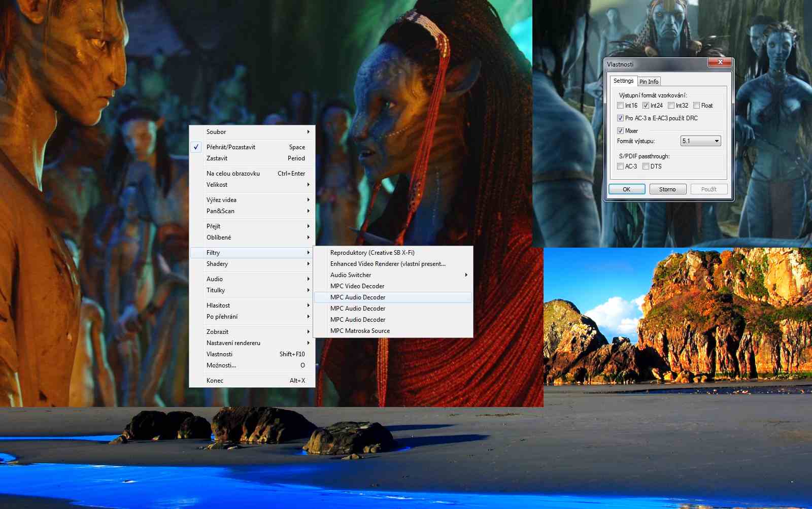Click the 'Výstupní formát vzorkování:' label

pos(653,95)
